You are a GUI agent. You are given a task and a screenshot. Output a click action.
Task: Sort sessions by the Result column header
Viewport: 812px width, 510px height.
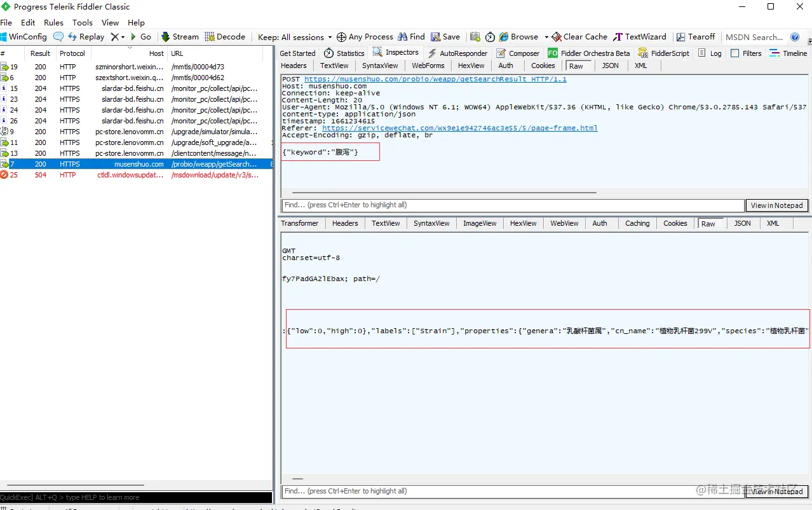point(41,53)
